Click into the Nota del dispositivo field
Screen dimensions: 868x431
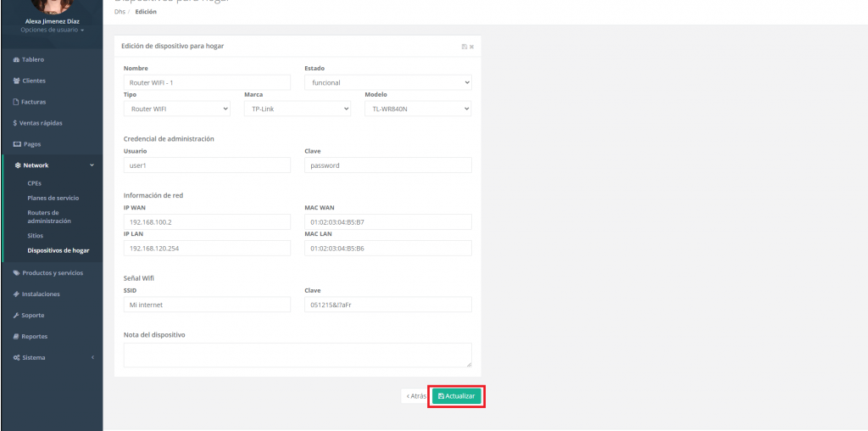tap(297, 355)
